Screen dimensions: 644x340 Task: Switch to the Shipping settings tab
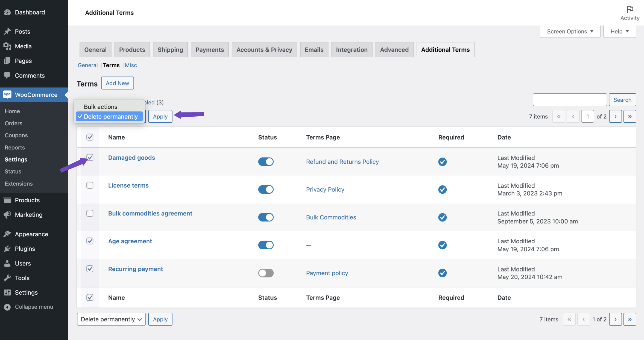tap(170, 49)
